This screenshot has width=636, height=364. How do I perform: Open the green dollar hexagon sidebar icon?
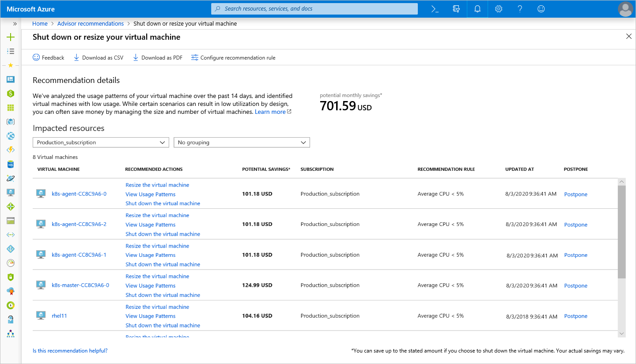tap(11, 94)
